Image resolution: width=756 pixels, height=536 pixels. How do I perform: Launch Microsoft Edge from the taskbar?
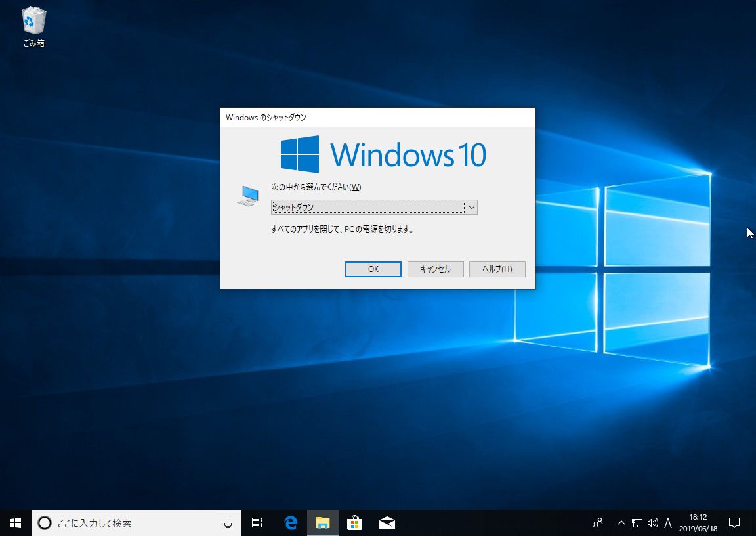[x=291, y=523]
